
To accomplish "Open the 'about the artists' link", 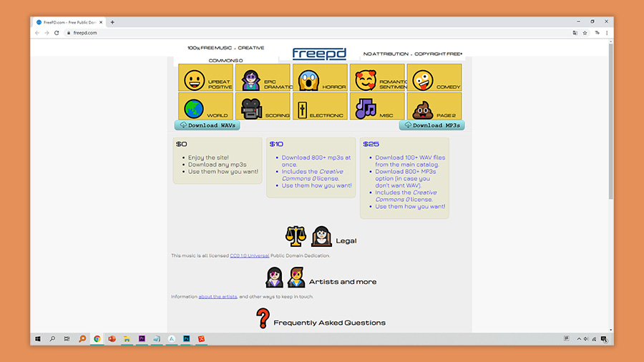I will click(x=218, y=297).
